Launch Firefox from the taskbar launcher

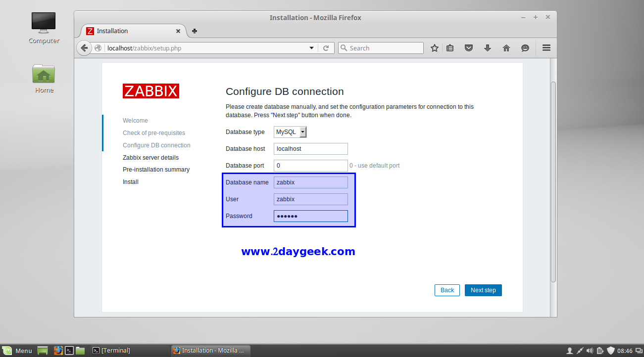point(58,351)
